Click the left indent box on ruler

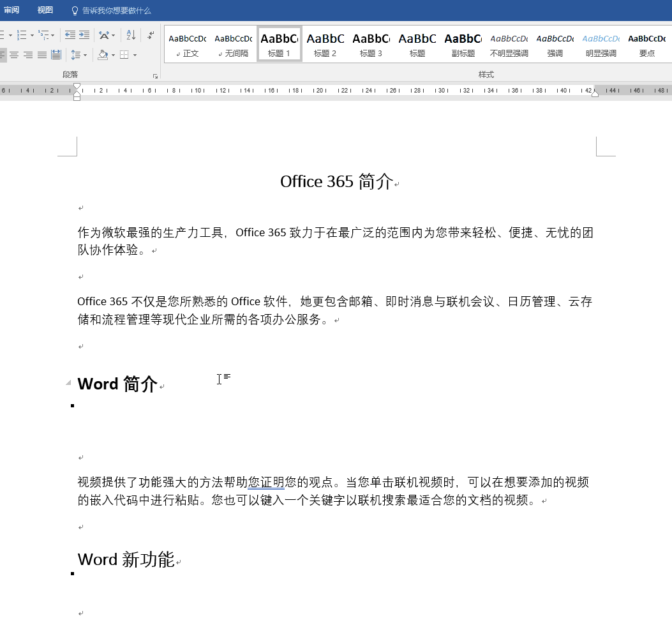77,98
